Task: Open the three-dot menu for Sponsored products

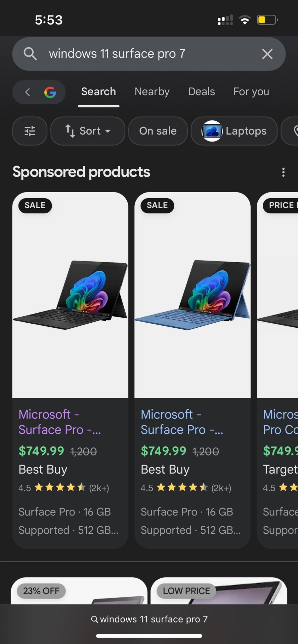Action: [283, 172]
